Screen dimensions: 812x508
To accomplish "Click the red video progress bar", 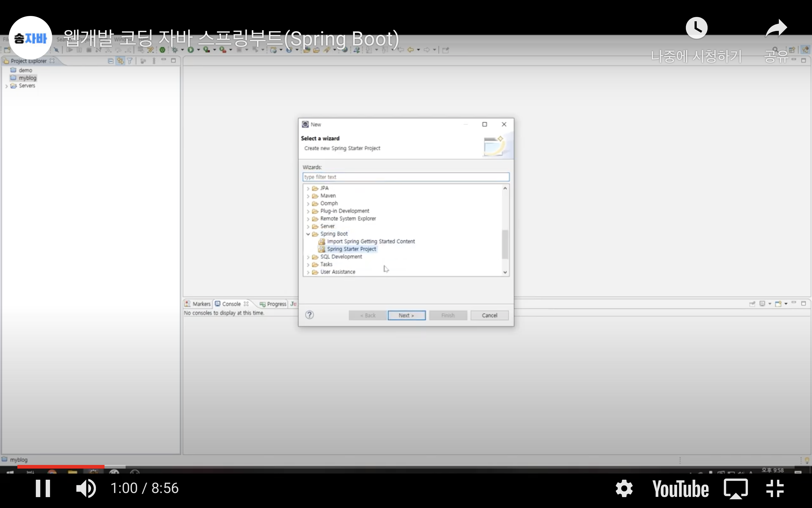I will coord(61,467).
